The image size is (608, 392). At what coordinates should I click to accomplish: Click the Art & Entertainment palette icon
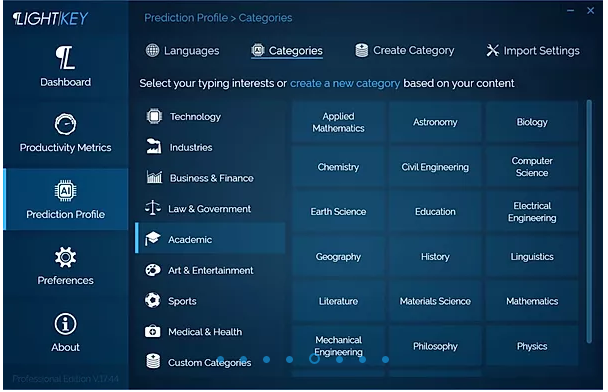coord(152,270)
